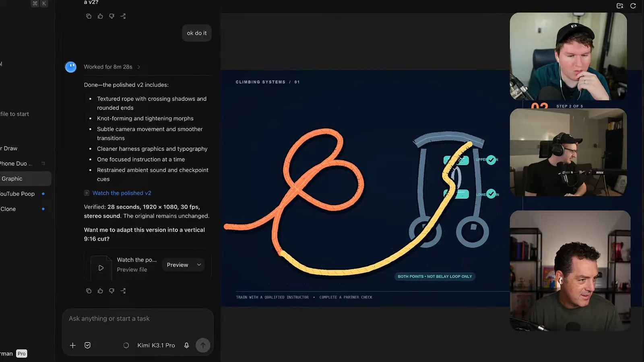Send message with the up-arrow button

(x=203, y=345)
